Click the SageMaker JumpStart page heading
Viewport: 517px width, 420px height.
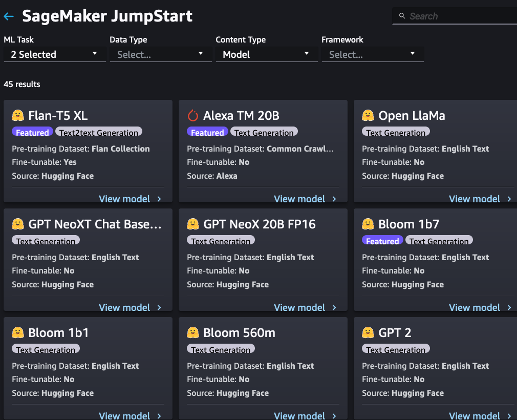pos(107,16)
